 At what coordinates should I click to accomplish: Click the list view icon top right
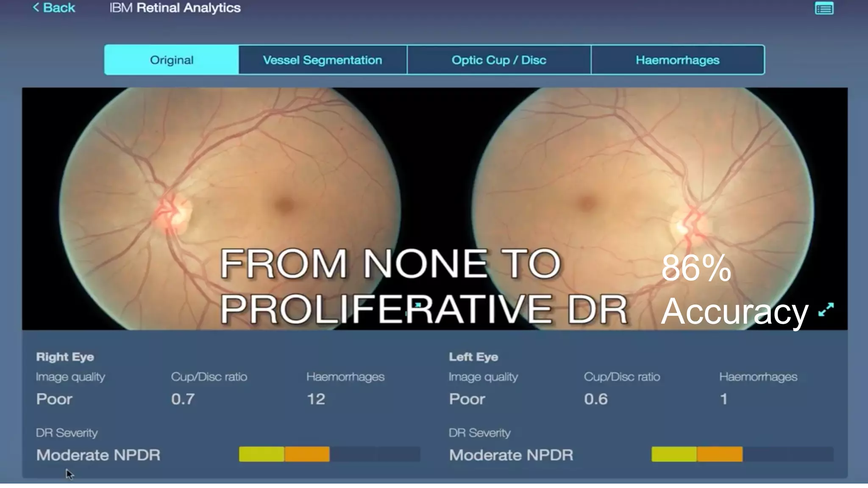pos(824,8)
